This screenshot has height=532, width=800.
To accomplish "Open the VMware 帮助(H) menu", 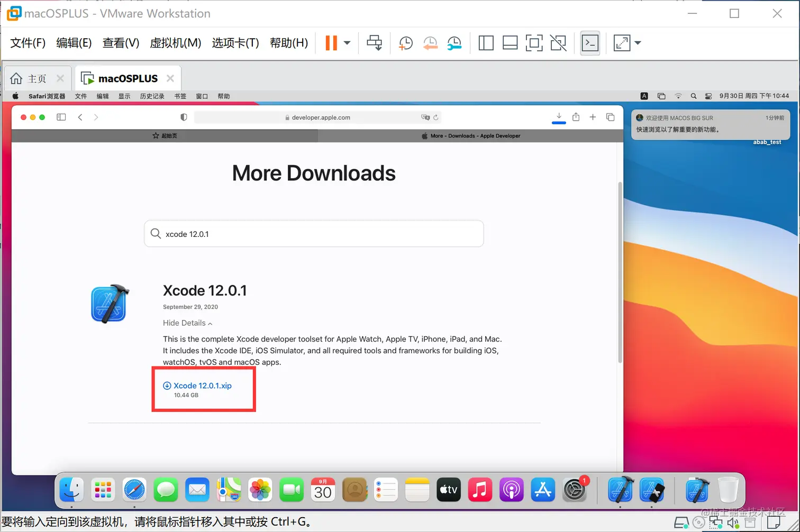I will pos(289,43).
